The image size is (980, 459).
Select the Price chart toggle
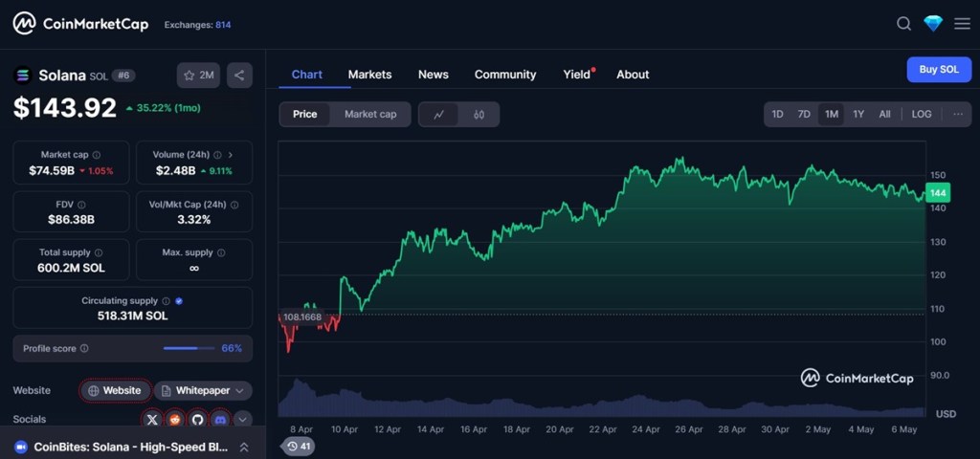[305, 115]
